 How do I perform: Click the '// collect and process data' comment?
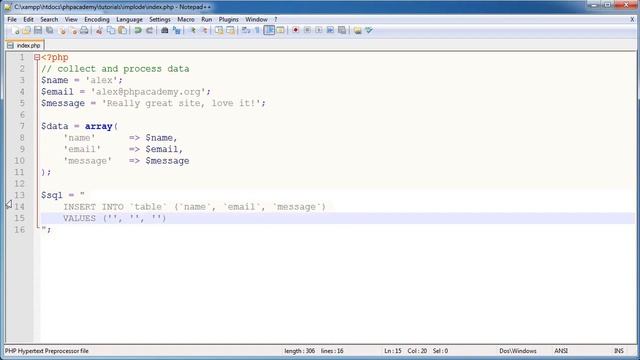pos(115,69)
